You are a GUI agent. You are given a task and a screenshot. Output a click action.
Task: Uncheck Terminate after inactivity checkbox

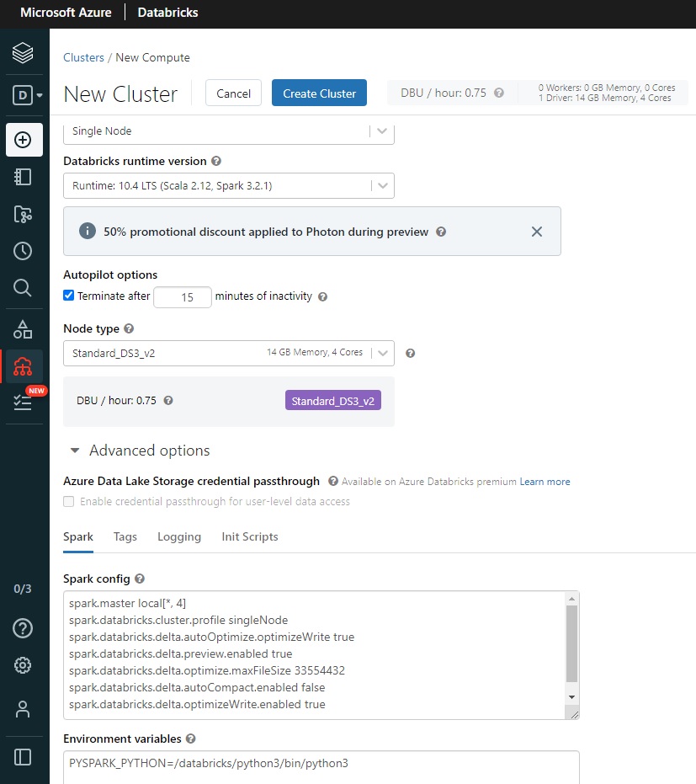click(x=69, y=296)
